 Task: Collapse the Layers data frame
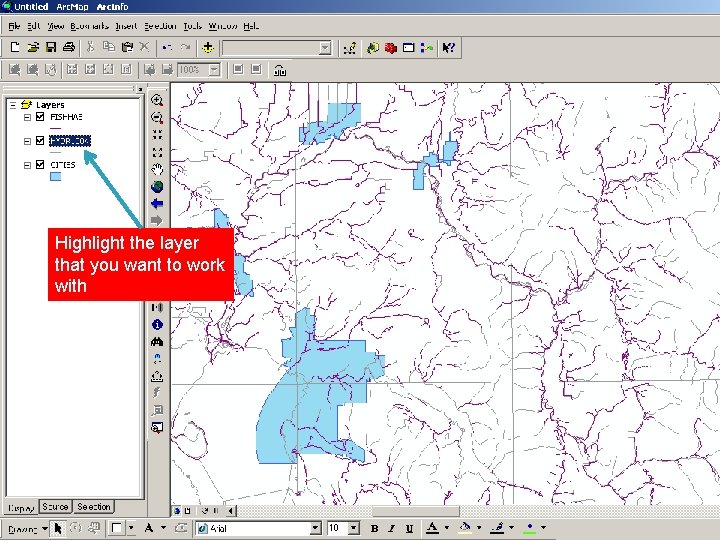point(13,105)
